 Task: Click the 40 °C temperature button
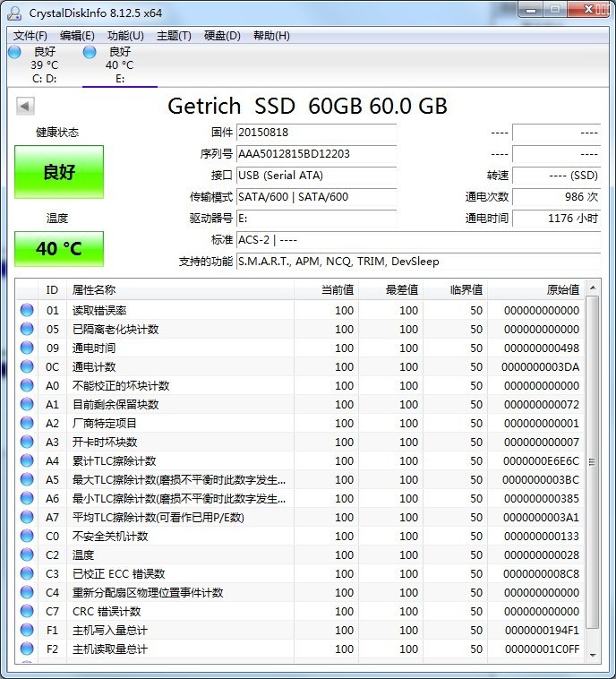[59, 249]
